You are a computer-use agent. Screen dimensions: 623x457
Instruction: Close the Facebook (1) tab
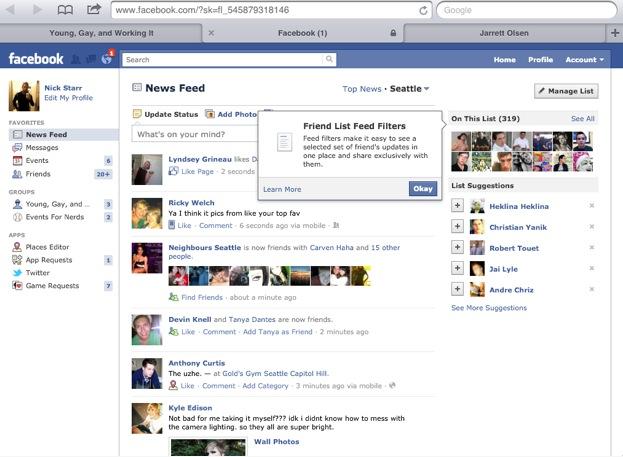point(211,33)
